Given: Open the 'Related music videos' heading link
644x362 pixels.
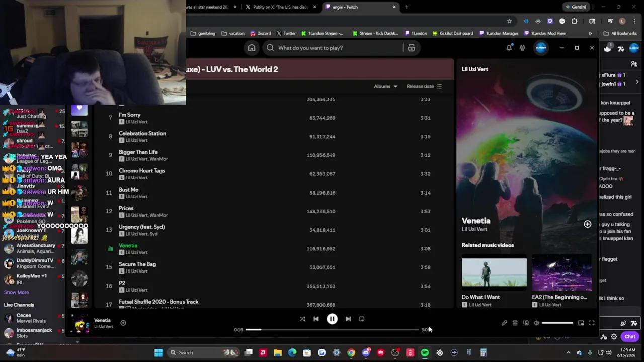Looking at the screenshot, I should [x=488, y=245].
